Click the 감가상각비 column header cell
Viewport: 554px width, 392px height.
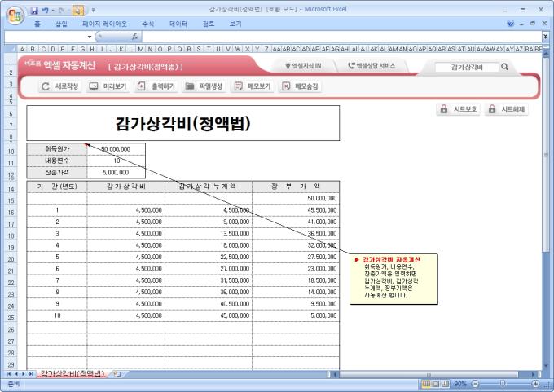[125, 187]
